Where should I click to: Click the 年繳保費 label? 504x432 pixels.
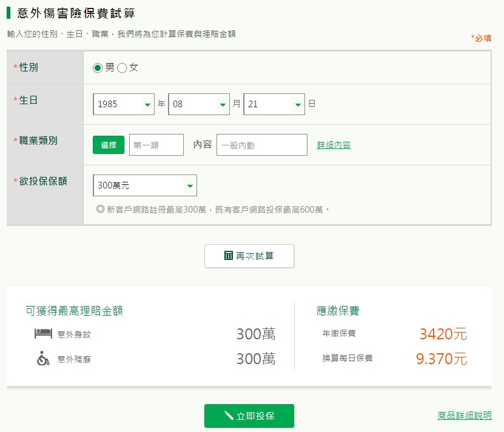point(339,333)
